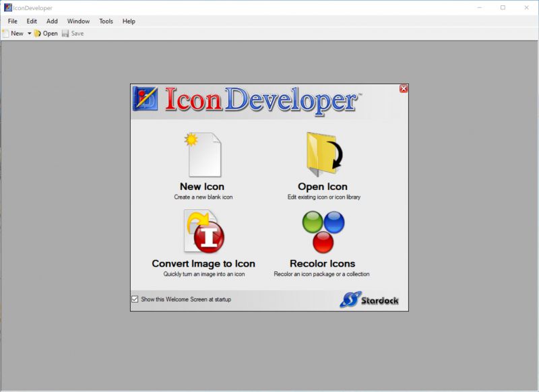Open the Edit menu

(30, 21)
